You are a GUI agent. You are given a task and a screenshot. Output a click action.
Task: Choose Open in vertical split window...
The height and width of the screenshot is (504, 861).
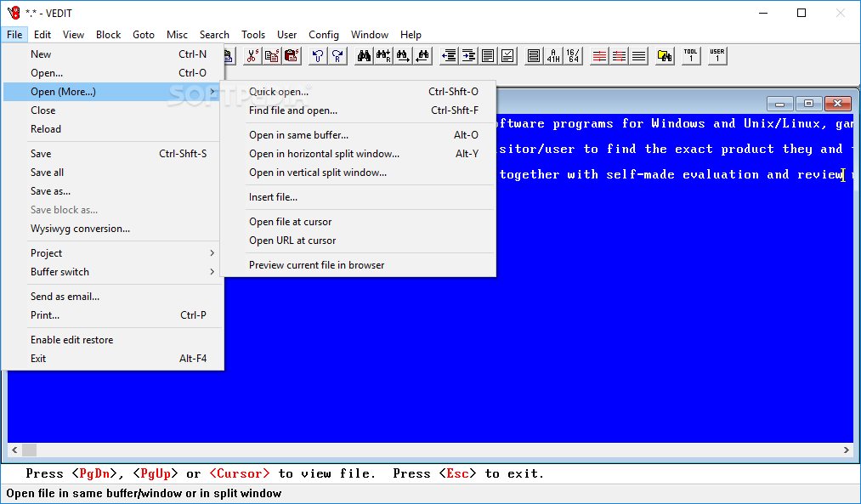(358, 172)
